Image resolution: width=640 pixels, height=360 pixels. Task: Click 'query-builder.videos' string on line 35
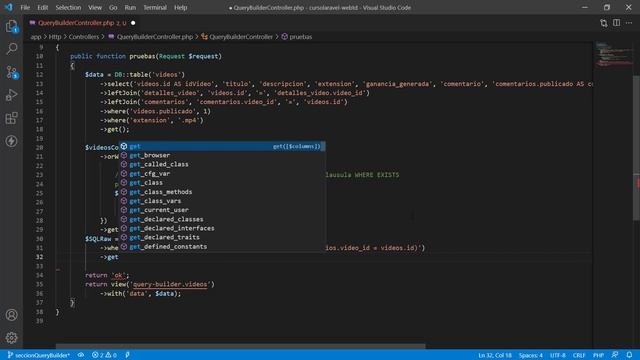pos(170,284)
